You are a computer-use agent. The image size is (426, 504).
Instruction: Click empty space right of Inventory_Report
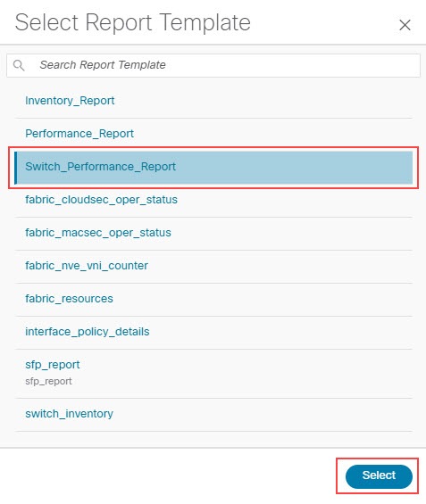pyautogui.click(x=263, y=101)
